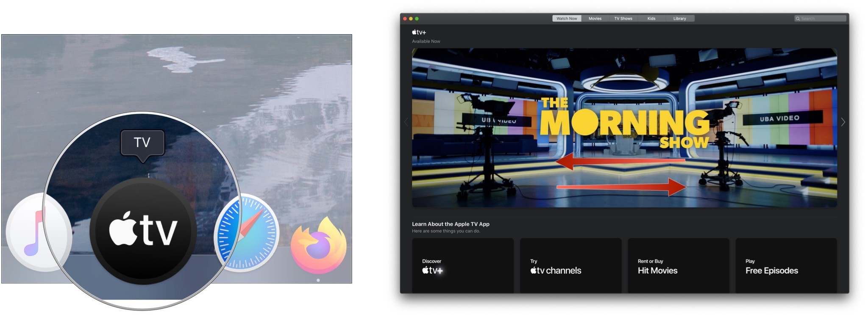The height and width of the screenshot is (317, 868).
Task: Open the Discover Apple TV+ card
Action: 463,265
